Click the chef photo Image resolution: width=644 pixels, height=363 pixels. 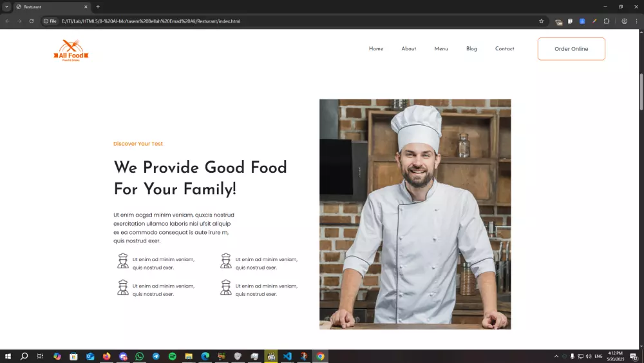[x=415, y=214]
